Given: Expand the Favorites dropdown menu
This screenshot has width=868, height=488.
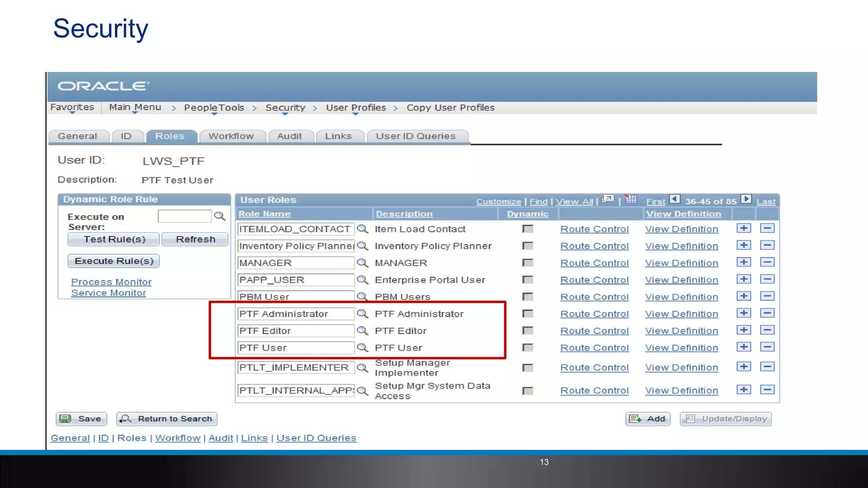Looking at the screenshot, I should pos(72,108).
